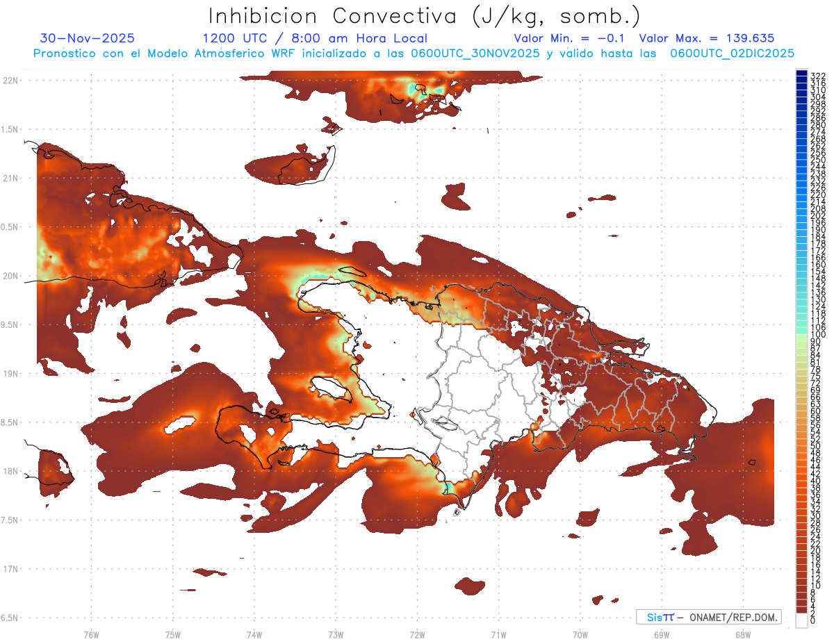Click the latitude label "21N"
The height and width of the screenshot is (644, 834).
[x=11, y=178]
